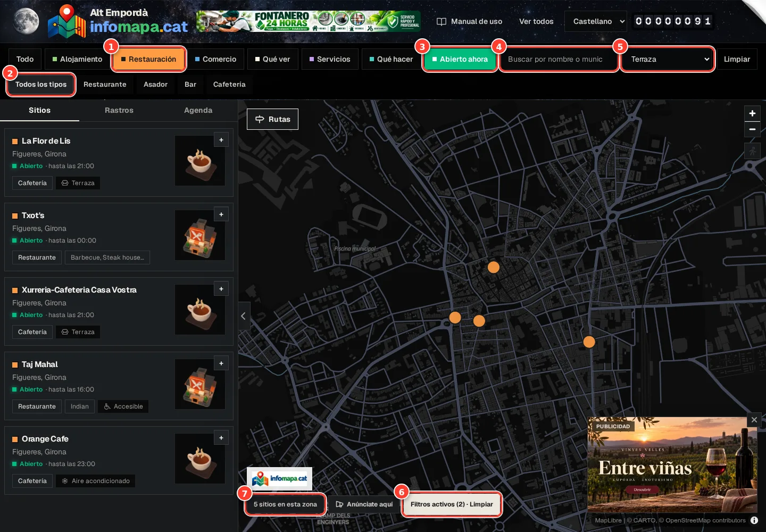Viewport: 766px width, 532px height.
Task: Click the infomapa.cat logo on the map
Action: [x=279, y=478]
